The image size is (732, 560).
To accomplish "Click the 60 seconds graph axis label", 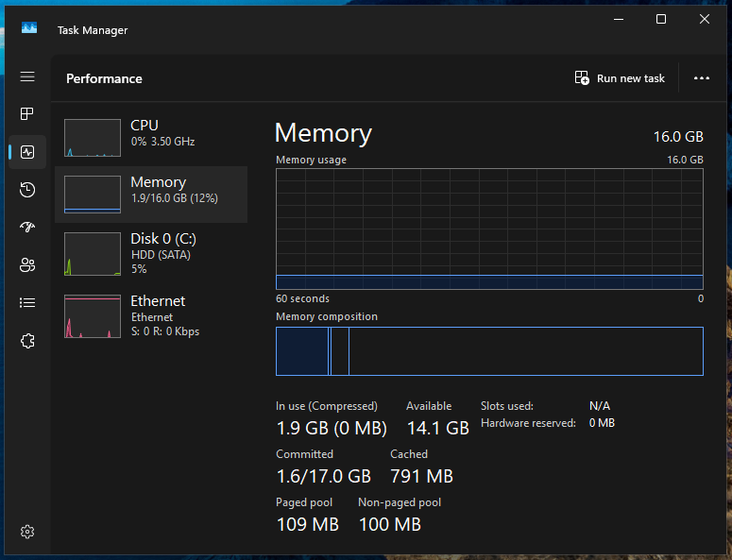I will (x=302, y=298).
